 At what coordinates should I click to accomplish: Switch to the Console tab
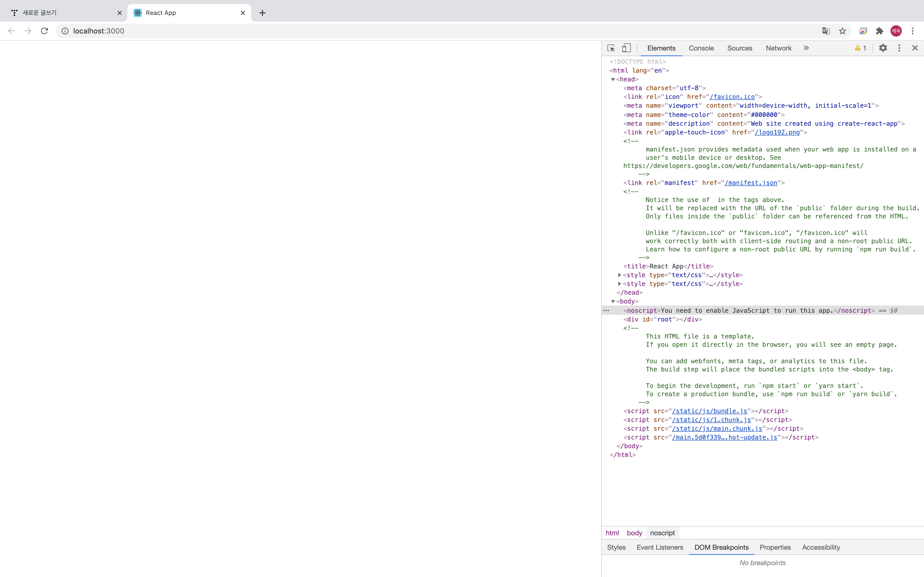[701, 48]
